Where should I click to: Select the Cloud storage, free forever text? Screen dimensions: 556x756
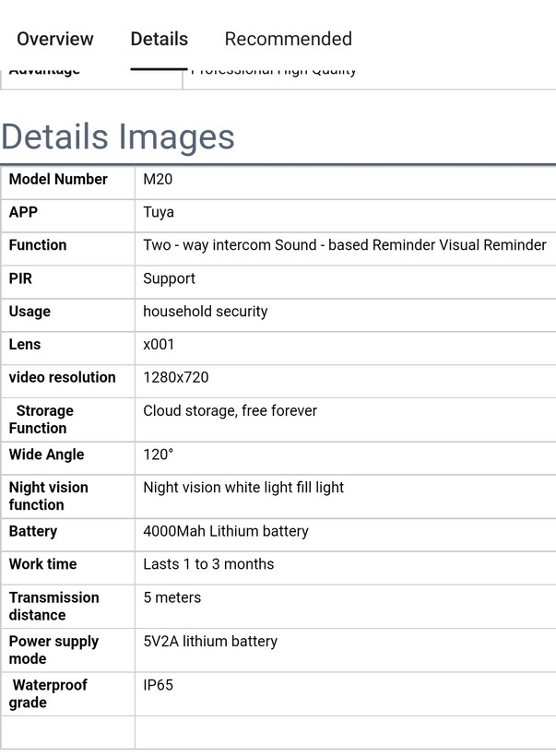click(230, 411)
